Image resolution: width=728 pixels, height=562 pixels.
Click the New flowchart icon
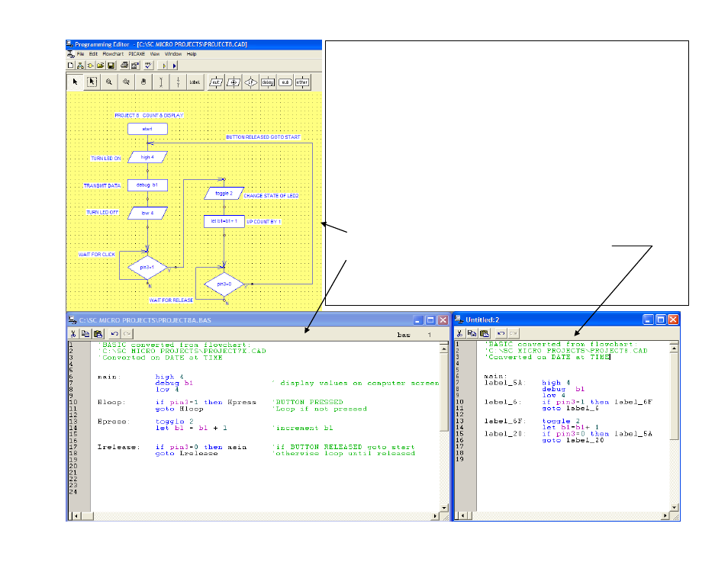(x=80, y=66)
